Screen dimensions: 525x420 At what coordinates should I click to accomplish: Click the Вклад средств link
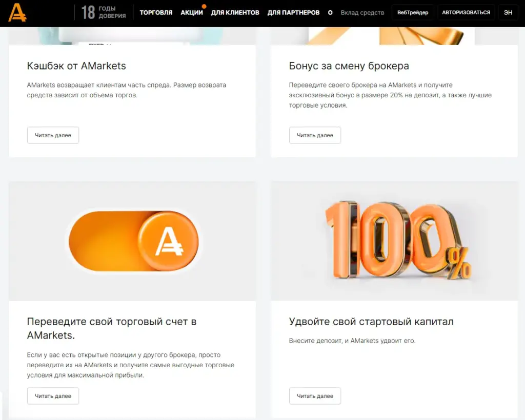click(362, 12)
